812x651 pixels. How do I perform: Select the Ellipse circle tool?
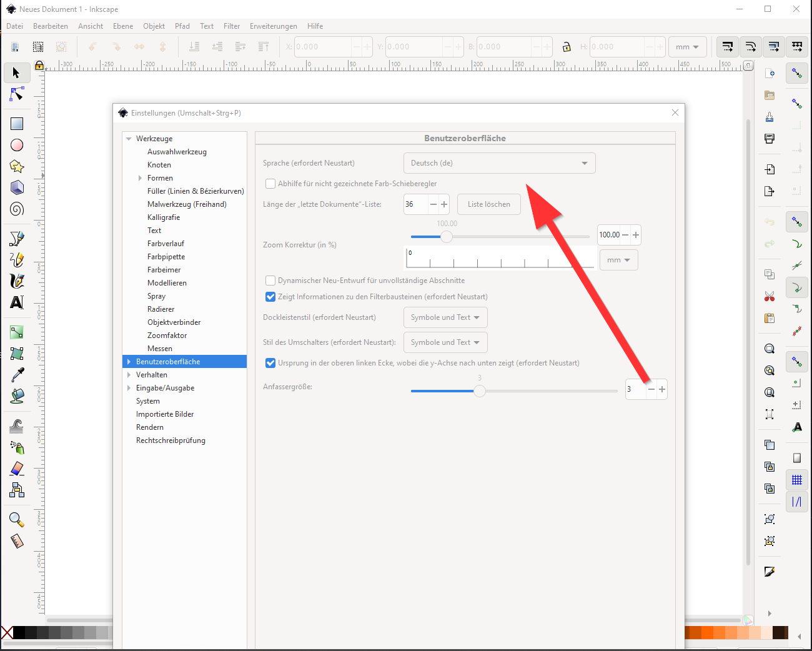pos(16,145)
